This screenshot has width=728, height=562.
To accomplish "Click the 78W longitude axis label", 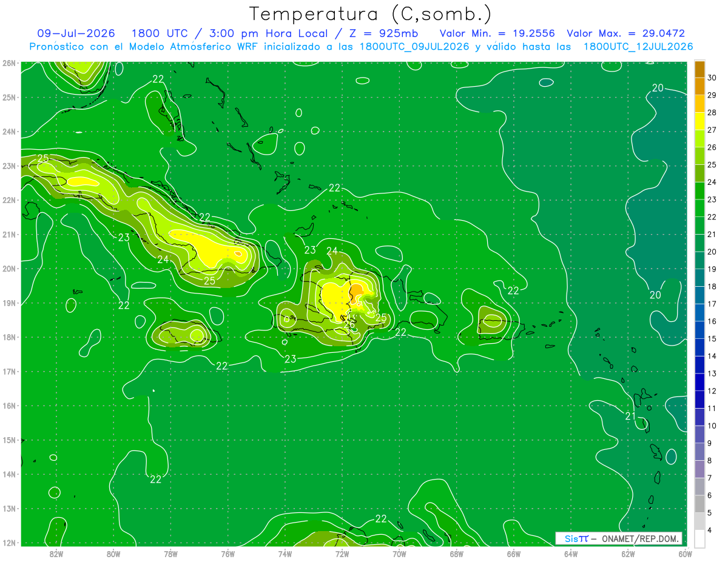I will click(x=170, y=553).
